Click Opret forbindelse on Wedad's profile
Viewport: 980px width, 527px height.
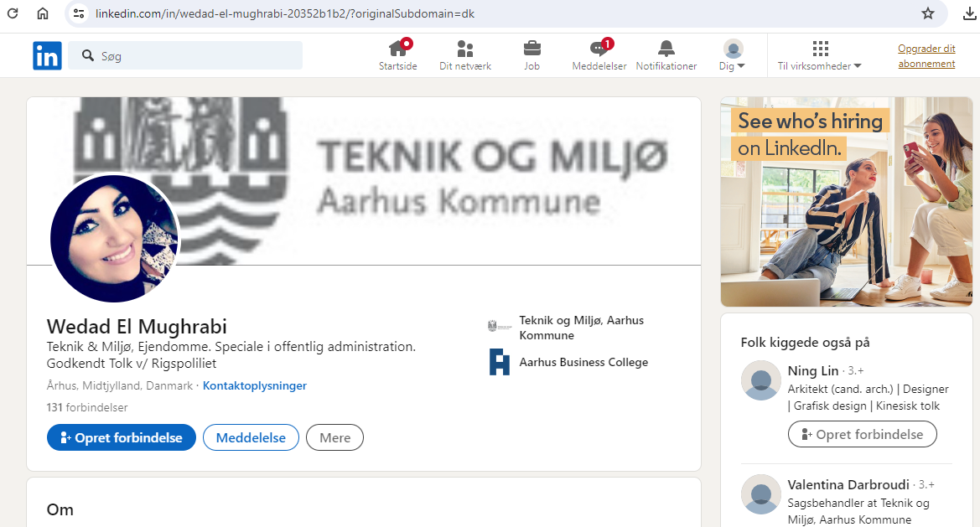pos(122,437)
